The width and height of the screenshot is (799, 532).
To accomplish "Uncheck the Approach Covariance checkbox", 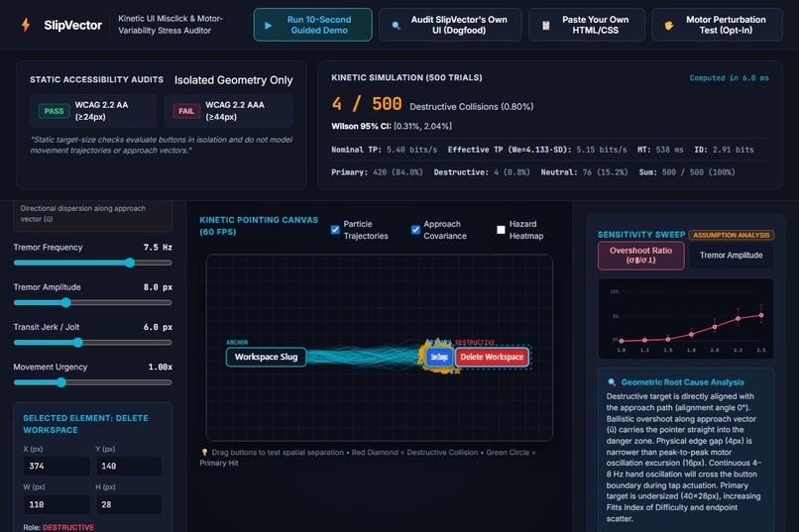I will point(415,230).
